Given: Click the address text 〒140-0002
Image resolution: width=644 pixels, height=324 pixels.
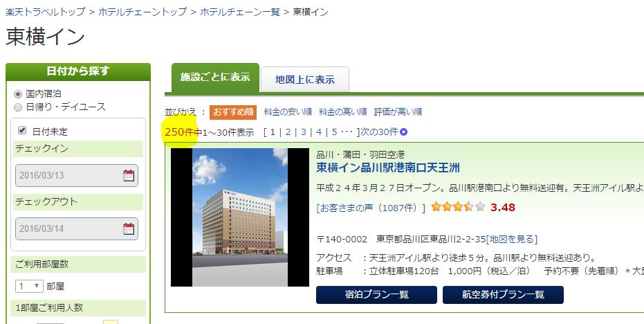Looking at the screenshot, I should (342, 240).
